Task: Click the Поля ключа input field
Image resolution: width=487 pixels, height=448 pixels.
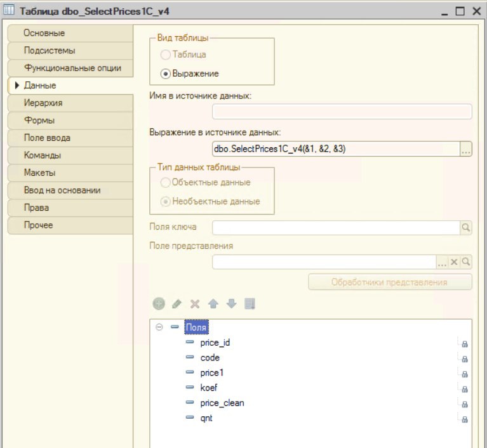Action: [x=336, y=228]
